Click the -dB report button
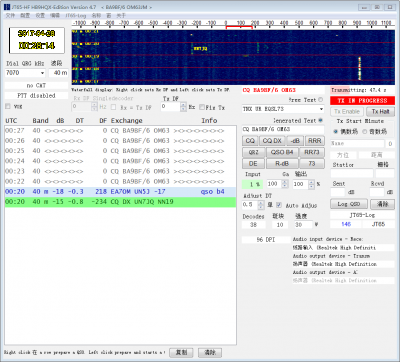This screenshot has height=362, width=400. (295, 141)
